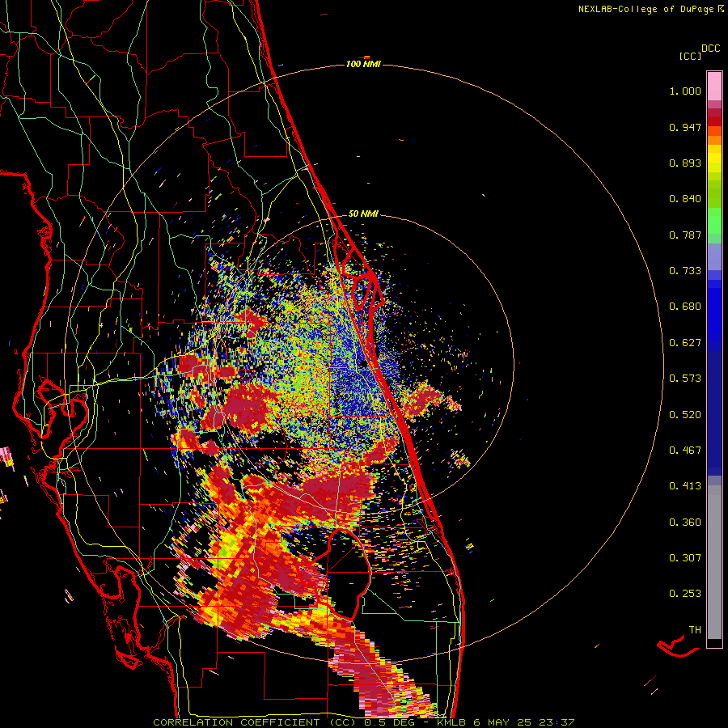Select the 0.413 scale value

[x=685, y=486]
